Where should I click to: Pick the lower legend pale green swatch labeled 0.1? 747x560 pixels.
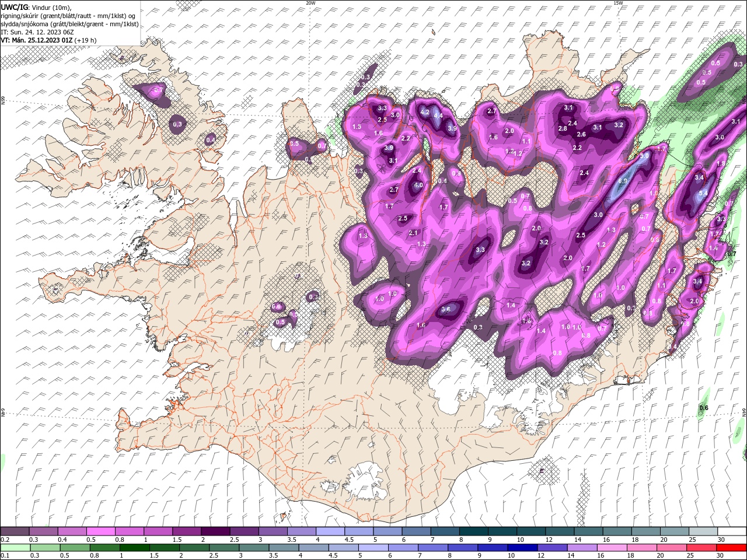(x=15, y=547)
